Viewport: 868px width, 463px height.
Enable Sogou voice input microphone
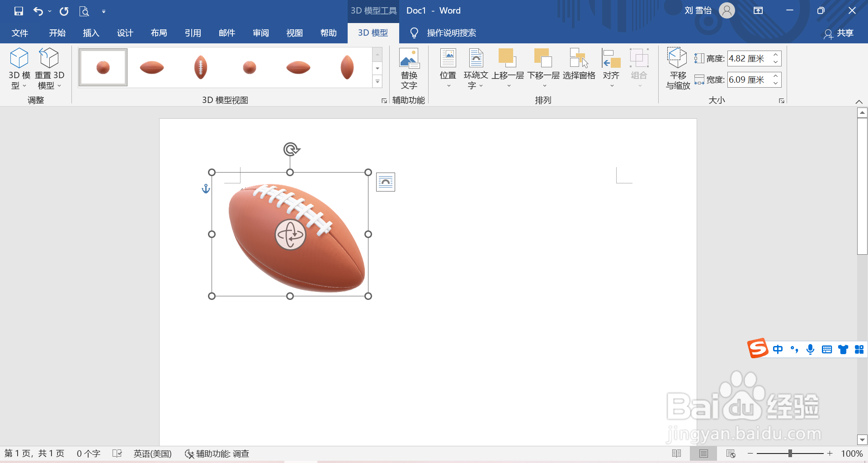pyautogui.click(x=811, y=349)
